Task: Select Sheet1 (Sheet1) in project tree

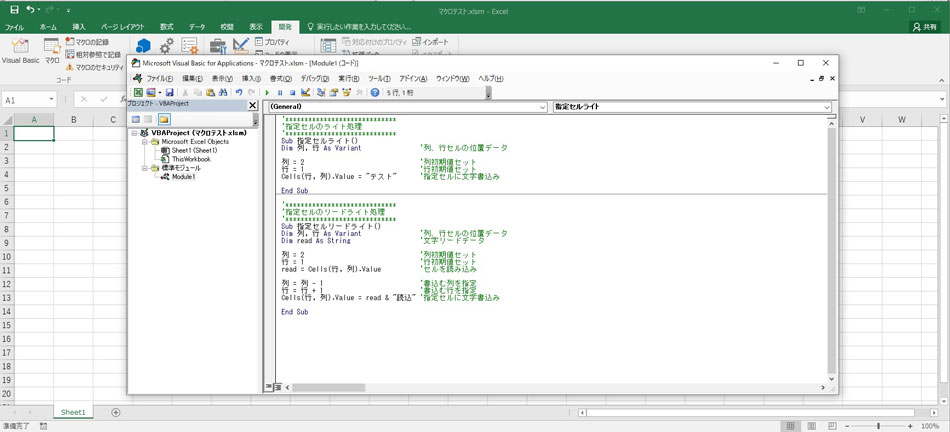Action: click(x=194, y=150)
